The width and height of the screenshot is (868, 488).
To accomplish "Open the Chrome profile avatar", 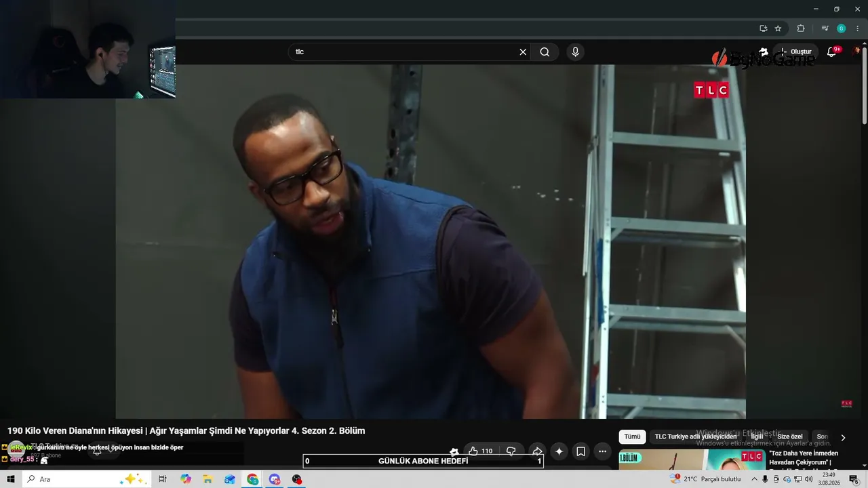I will [841, 28].
